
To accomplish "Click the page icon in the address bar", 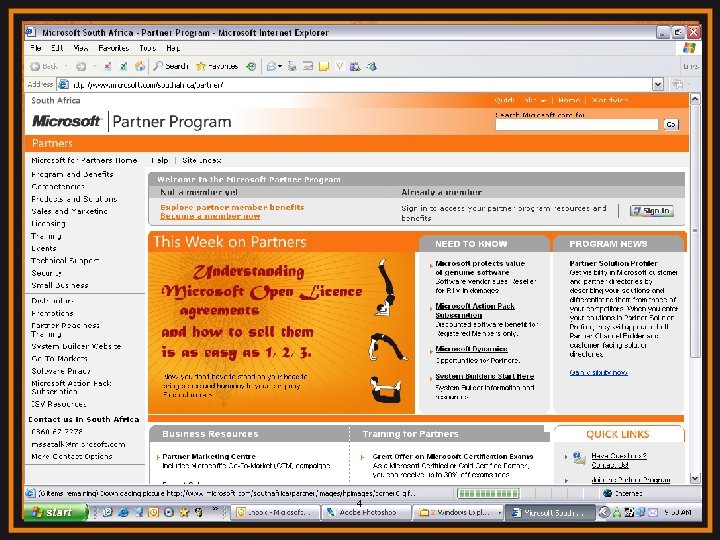I will 63,84.
